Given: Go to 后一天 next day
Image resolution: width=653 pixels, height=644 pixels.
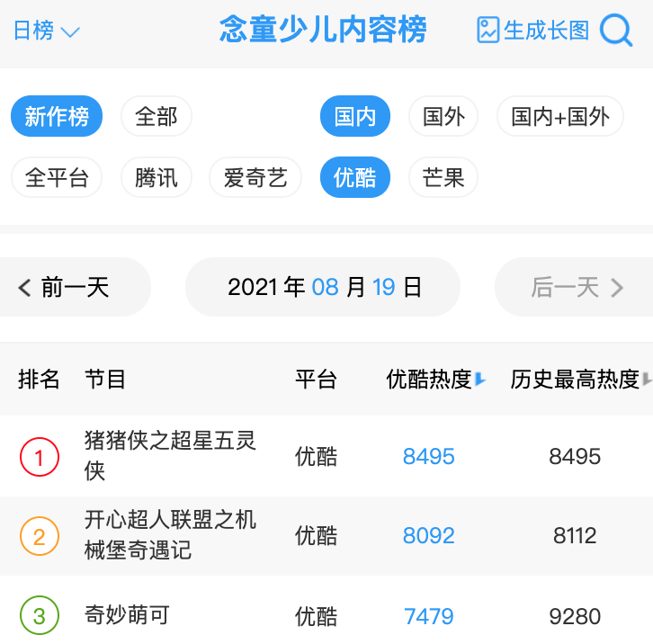Looking at the screenshot, I should click(574, 287).
